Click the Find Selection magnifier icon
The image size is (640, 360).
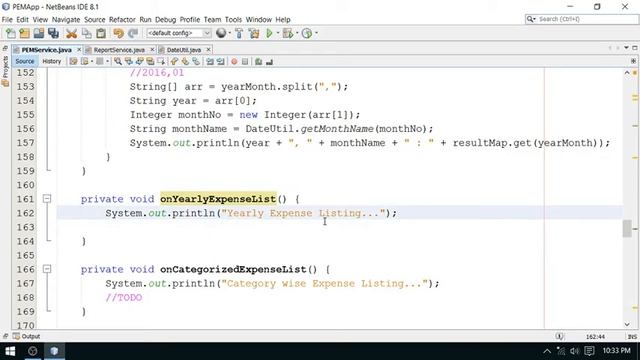coord(118,62)
